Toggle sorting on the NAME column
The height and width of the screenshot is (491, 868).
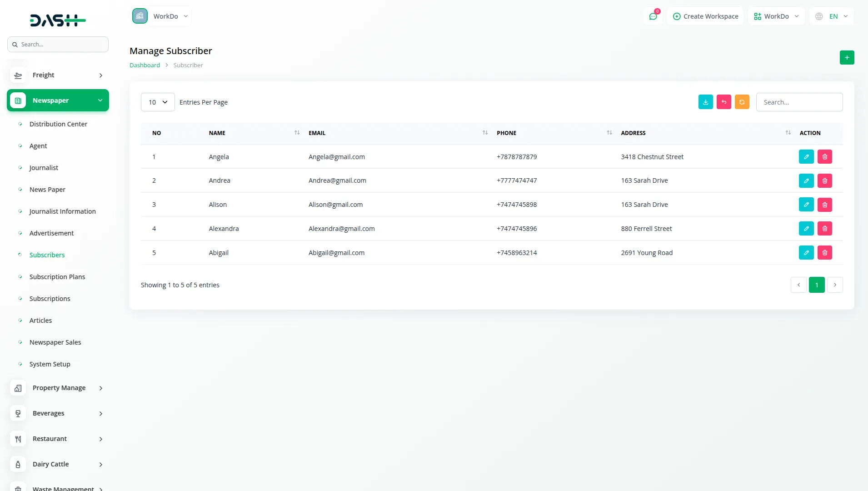click(297, 132)
